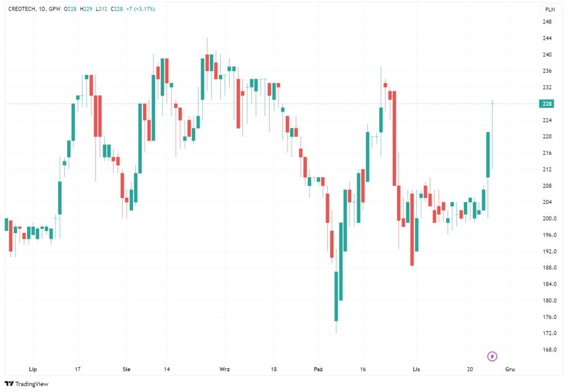Click the 200.0 value on the price scale
Screen dimensions: 568x392
(548, 218)
